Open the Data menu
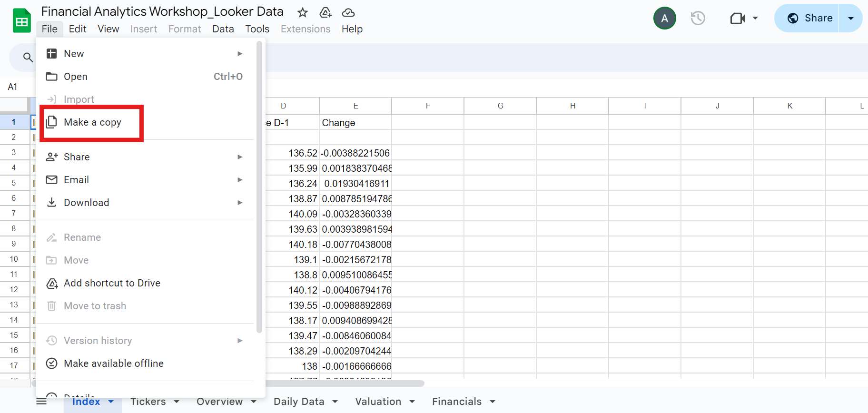 223,29
